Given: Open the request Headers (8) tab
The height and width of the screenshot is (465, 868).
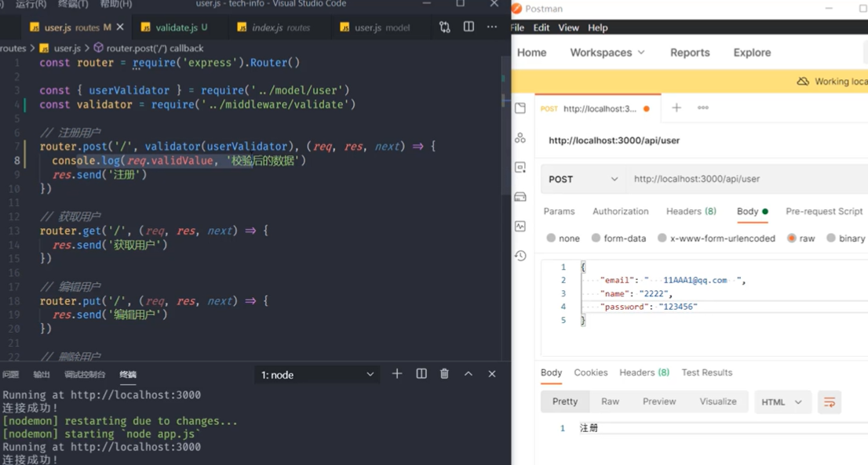Looking at the screenshot, I should [691, 211].
